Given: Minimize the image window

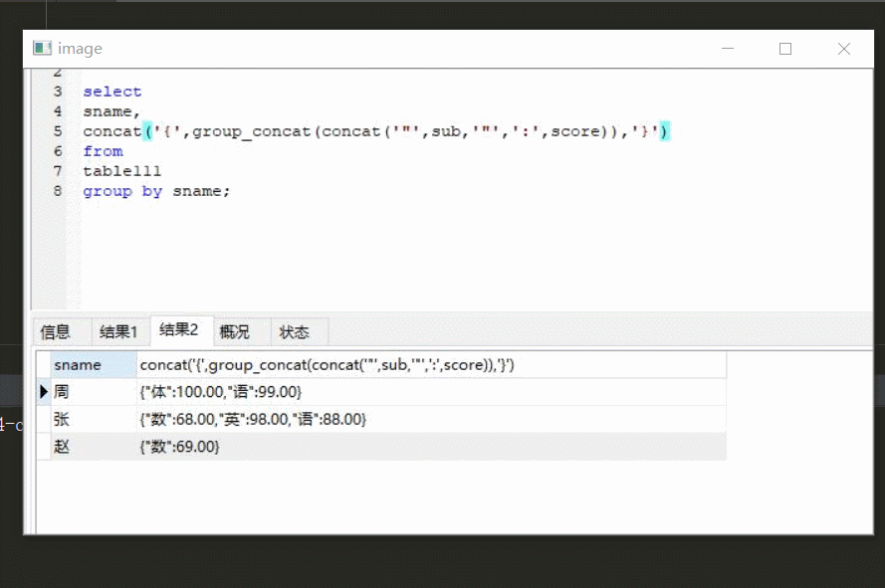Looking at the screenshot, I should [728, 49].
